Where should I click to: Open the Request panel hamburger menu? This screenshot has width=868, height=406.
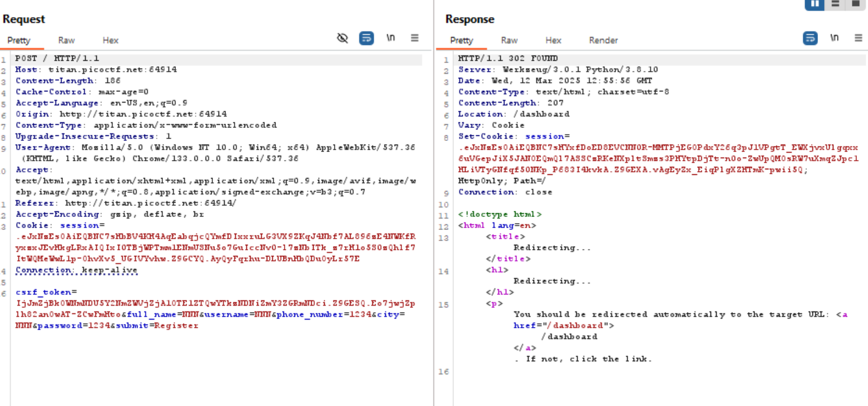[415, 38]
